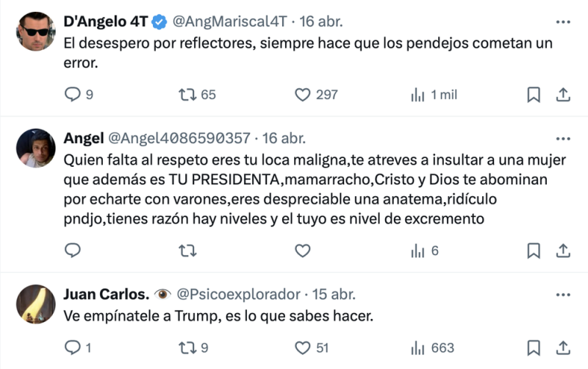
Task: Retweet D'Angelo 4T's post
Action: point(188,94)
